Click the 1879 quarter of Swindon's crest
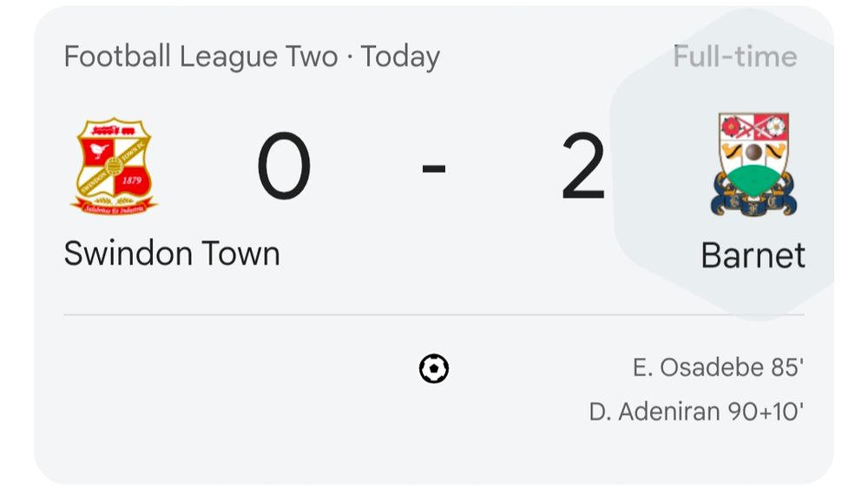This screenshot has width=868, height=496. pos(132,181)
